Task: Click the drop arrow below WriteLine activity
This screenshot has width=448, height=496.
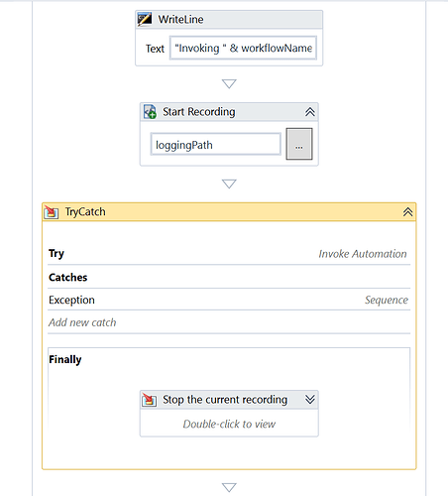Action: [x=229, y=83]
